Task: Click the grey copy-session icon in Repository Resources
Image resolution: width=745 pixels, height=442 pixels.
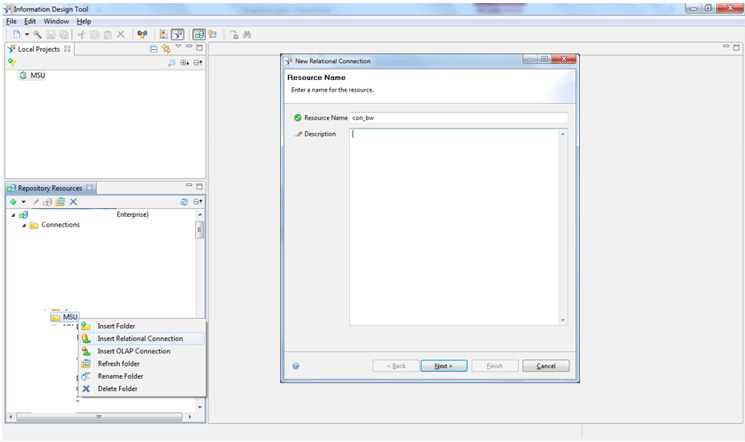Action: coord(48,202)
